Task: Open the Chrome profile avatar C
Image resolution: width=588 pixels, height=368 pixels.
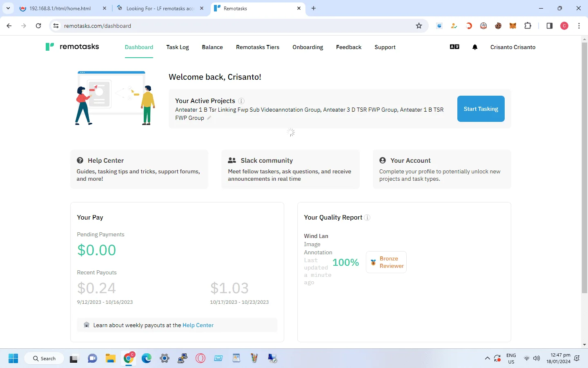Action: point(564,26)
